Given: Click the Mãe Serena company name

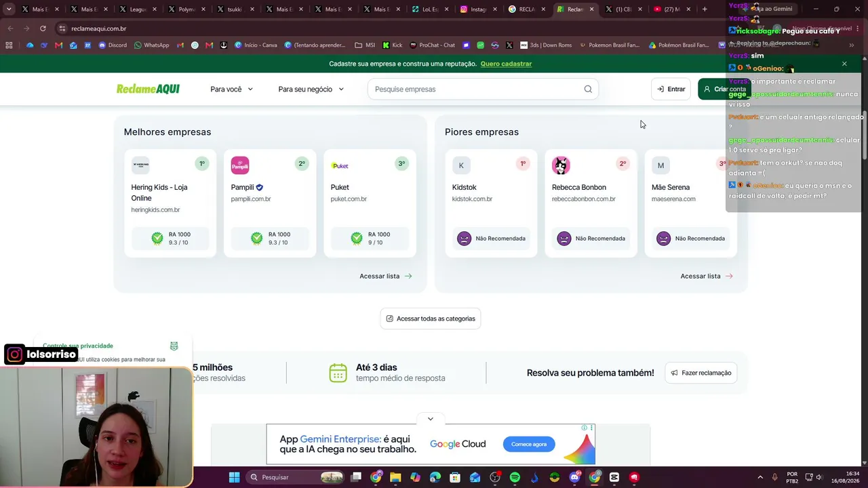Looking at the screenshot, I should point(671,187).
